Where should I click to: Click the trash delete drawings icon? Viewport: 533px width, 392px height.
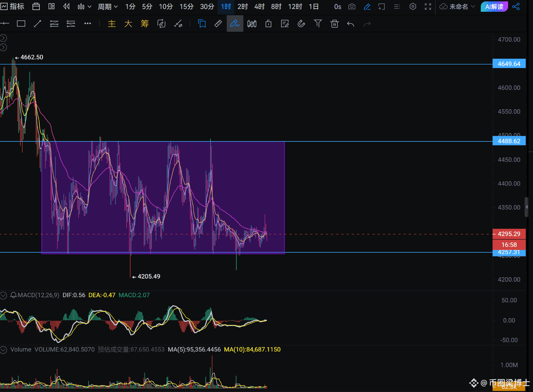pos(334,24)
